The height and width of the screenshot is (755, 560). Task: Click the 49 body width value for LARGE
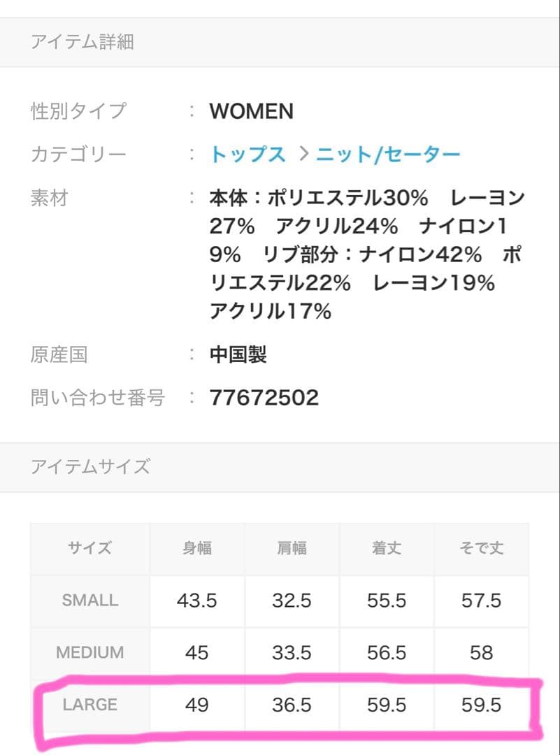click(x=197, y=705)
